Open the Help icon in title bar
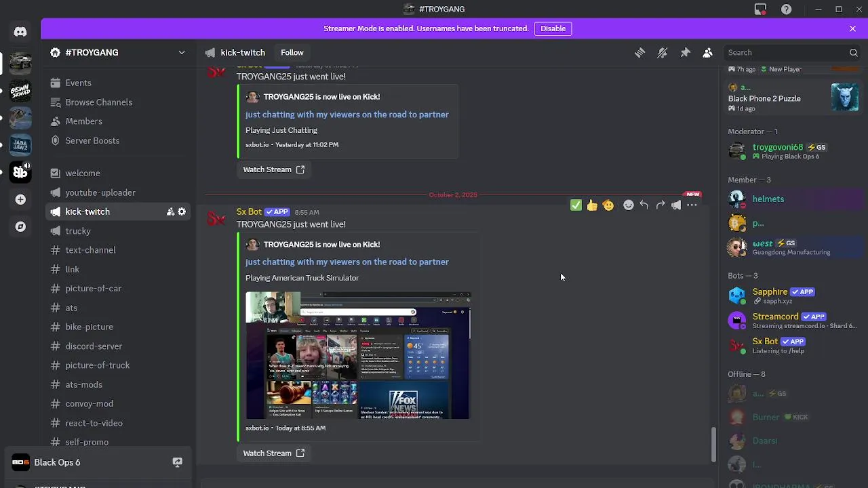 point(786,9)
